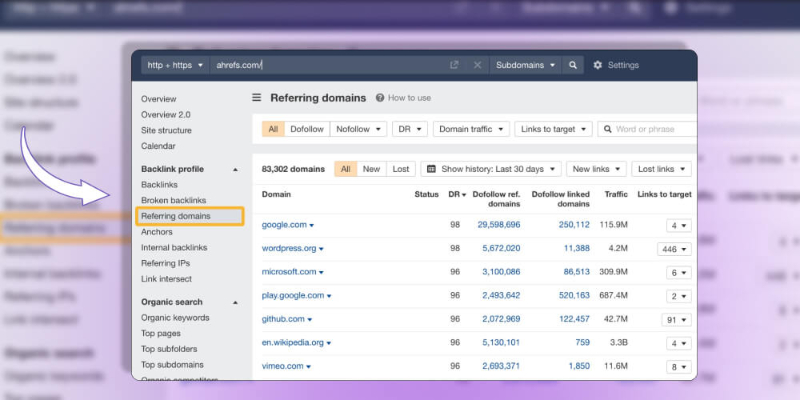Image resolution: width=800 pixels, height=400 pixels.
Task: Toggle the hamburger menu beside Referring domains
Action: pyautogui.click(x=257, y=97)
